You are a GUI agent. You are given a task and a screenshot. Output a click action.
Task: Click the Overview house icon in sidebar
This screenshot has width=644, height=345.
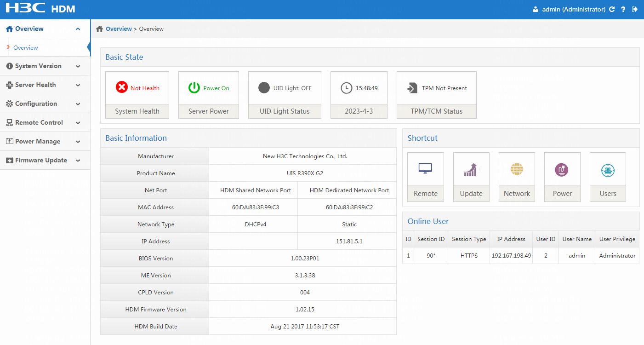(x=9, y=29)
